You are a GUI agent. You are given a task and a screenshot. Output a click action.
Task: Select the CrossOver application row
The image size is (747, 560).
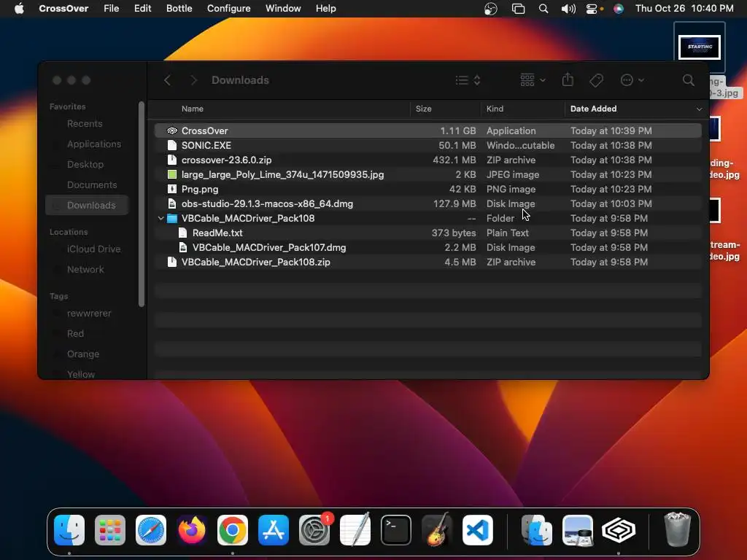(x=427, y=131)
